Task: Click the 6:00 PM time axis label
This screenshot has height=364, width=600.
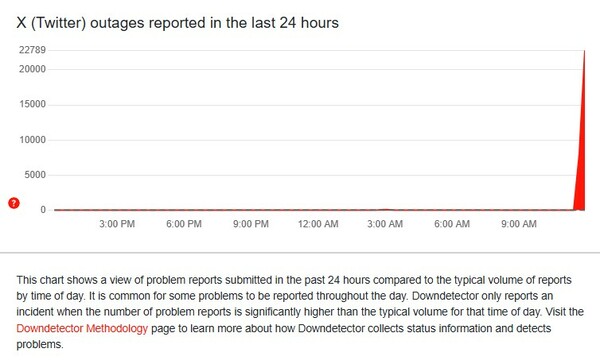Action: (184, 224)
